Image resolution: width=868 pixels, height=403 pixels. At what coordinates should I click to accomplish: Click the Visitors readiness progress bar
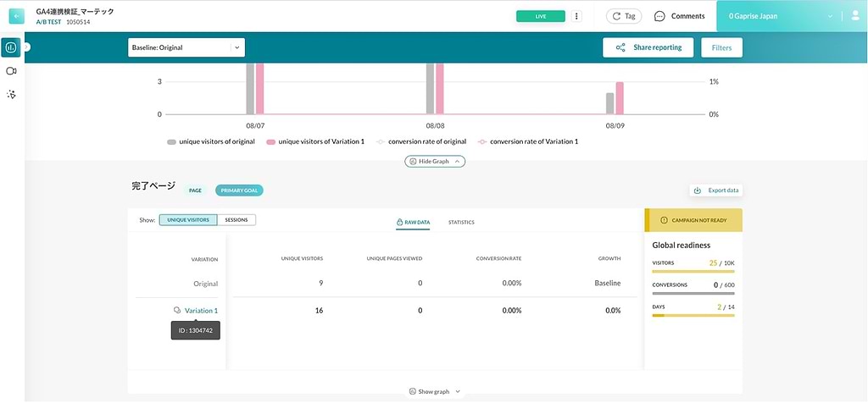693,272
